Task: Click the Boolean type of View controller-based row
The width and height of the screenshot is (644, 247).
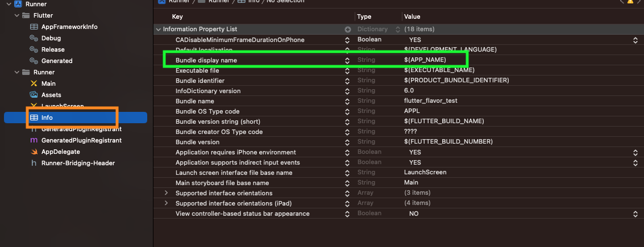Action: (x=369, y=213)
